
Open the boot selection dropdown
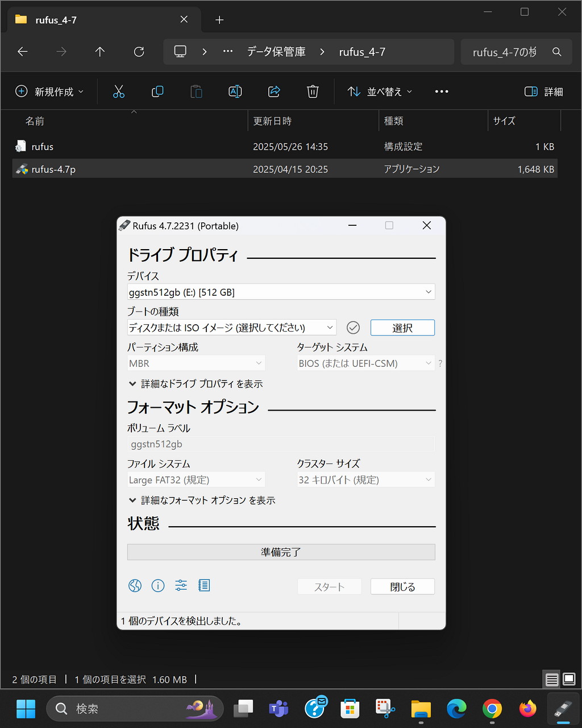point(232,328)
